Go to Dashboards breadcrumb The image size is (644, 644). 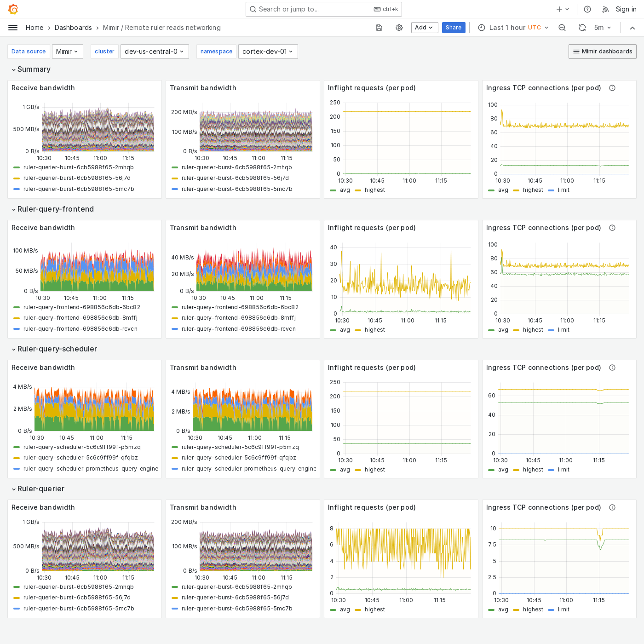tap(73, 28)
